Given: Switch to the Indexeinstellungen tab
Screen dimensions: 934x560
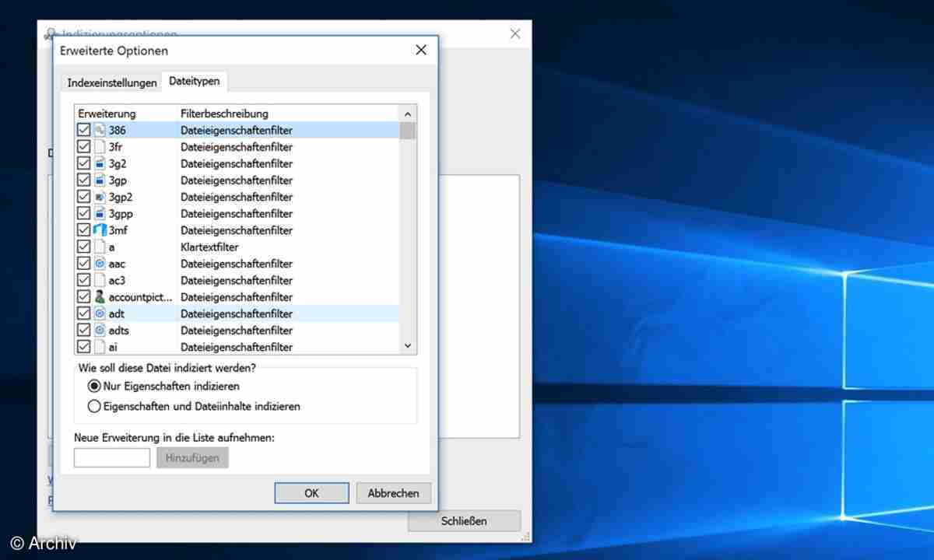Looking at the screenshot, I should pyautogui.click(x=111, y=82).
